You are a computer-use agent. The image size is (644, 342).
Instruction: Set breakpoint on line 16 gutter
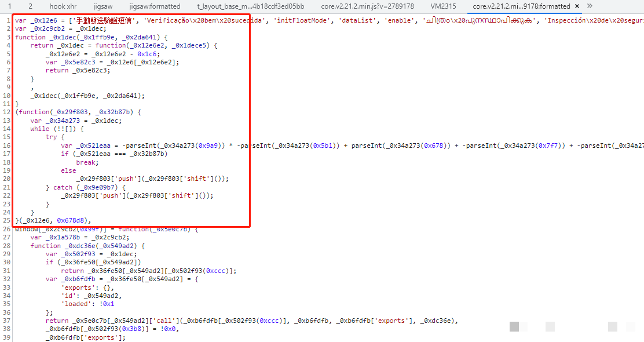click(x=6, y=145)
